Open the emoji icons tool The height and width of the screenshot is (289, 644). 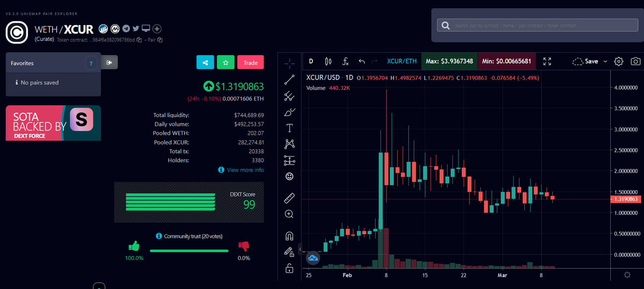(x=289, y=176)
